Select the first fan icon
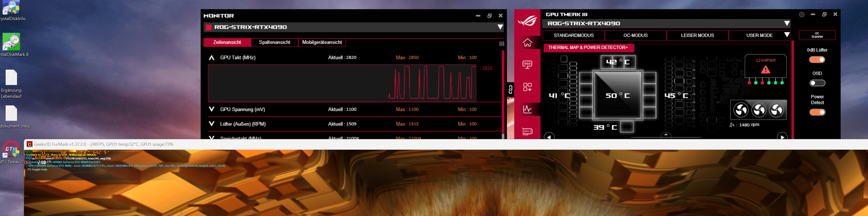Viewport: 868px width, 216px height. click(x=741, y=110)
